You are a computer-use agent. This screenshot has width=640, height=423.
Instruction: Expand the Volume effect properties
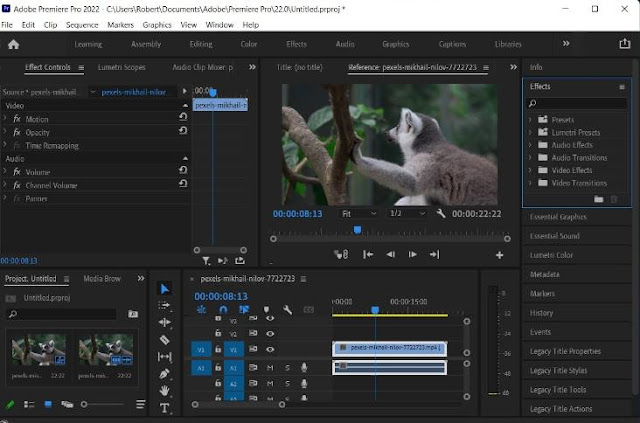point(5,172)
